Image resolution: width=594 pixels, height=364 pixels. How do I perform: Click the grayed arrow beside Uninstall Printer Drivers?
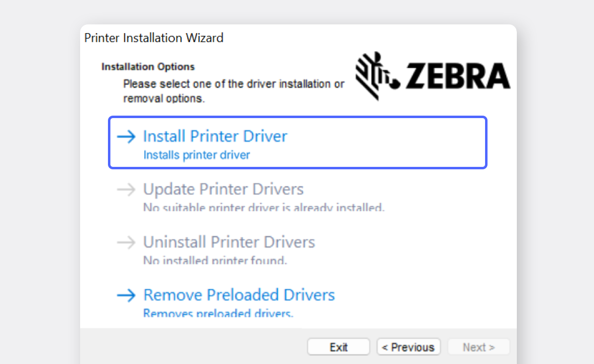pyautogui.click(x=126, y=242)
